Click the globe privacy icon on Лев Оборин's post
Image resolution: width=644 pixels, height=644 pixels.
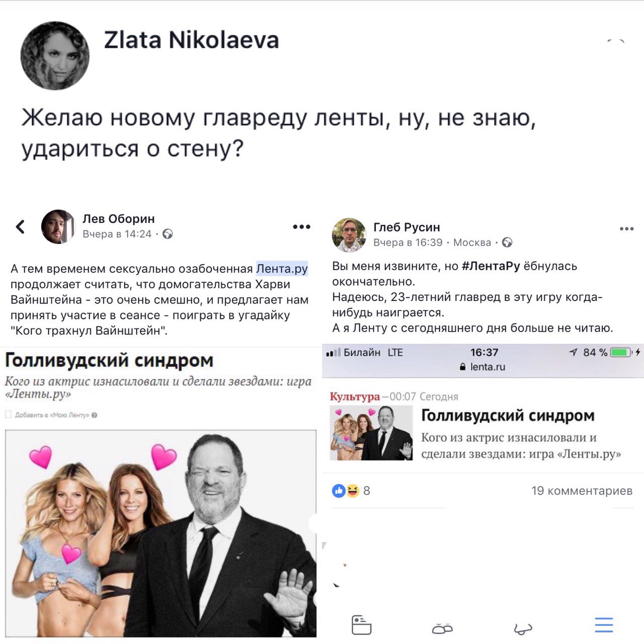(x=168, y=234)
